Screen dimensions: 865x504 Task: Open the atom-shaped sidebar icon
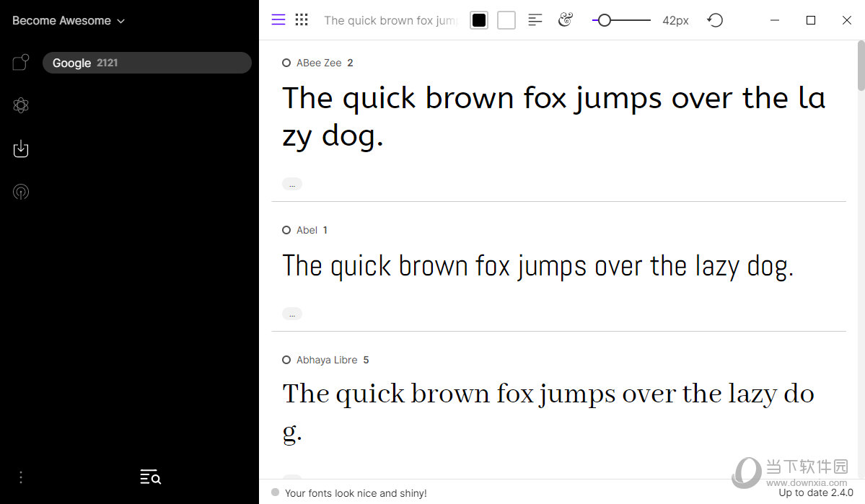(x=21, y=105)
